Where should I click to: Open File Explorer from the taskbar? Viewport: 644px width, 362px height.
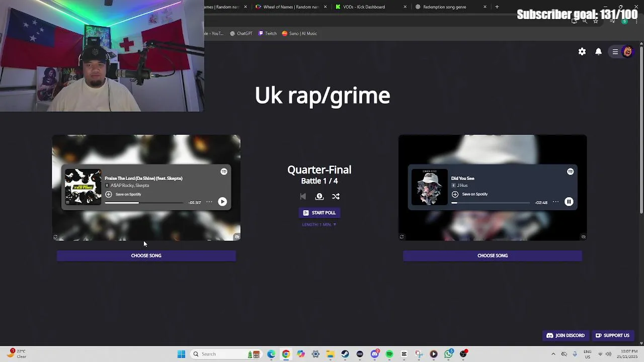(x=331, y=354)
